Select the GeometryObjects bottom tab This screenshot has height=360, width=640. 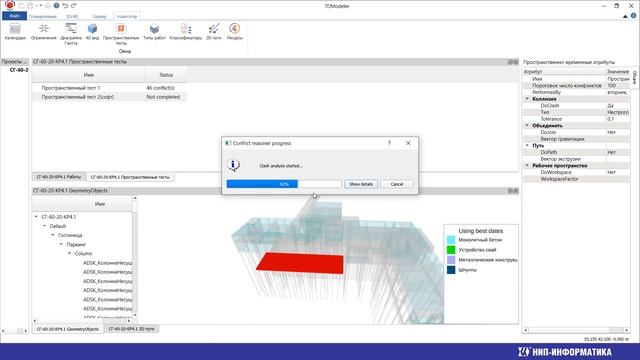coord(68,329)
